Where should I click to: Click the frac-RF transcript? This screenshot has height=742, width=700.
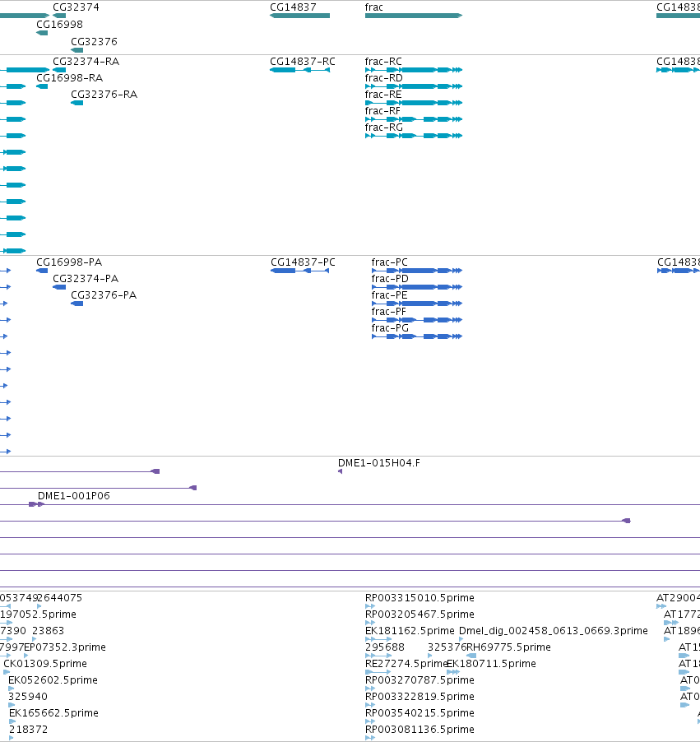pos(414,119)
